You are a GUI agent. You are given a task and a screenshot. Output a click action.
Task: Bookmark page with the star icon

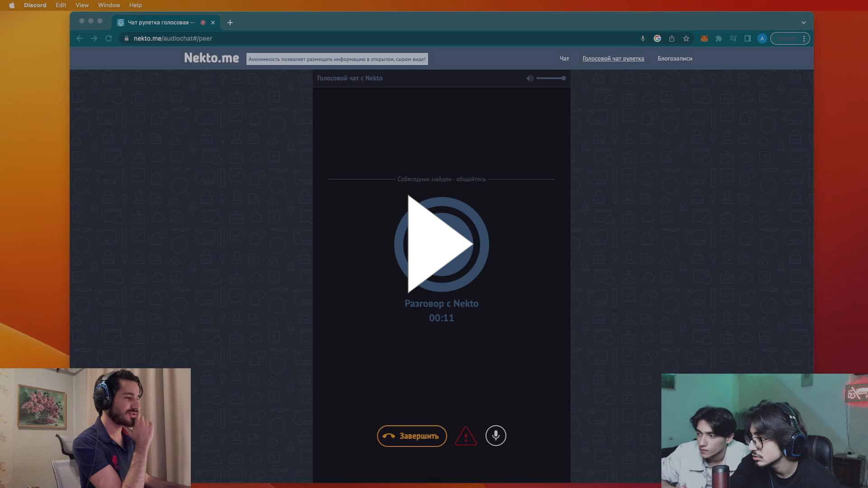[x=686, y=39]
